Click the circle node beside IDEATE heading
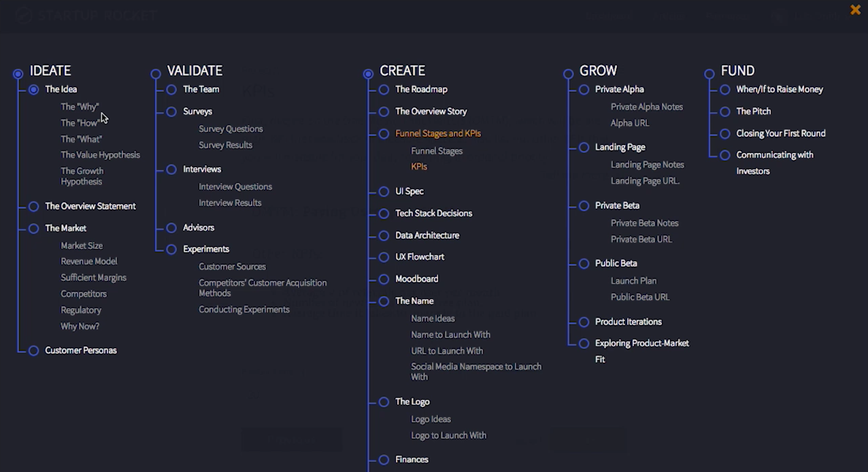868x472 pixels. point(18,73)
